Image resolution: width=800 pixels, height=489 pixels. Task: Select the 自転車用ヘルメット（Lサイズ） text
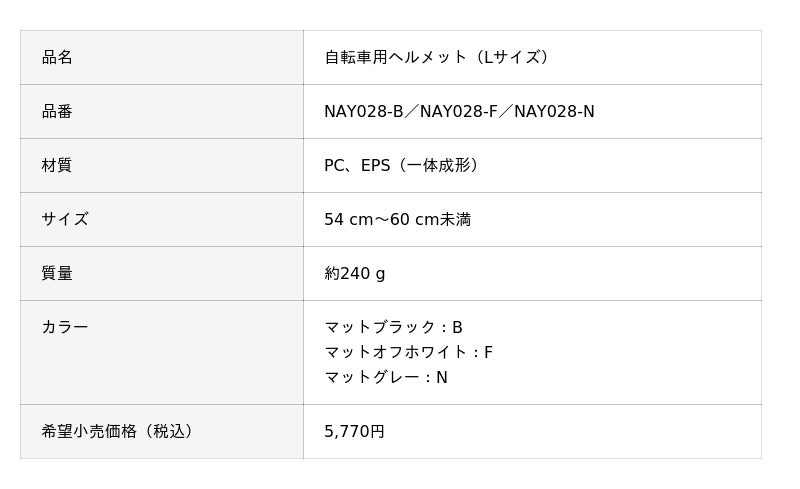click(436, 57)
